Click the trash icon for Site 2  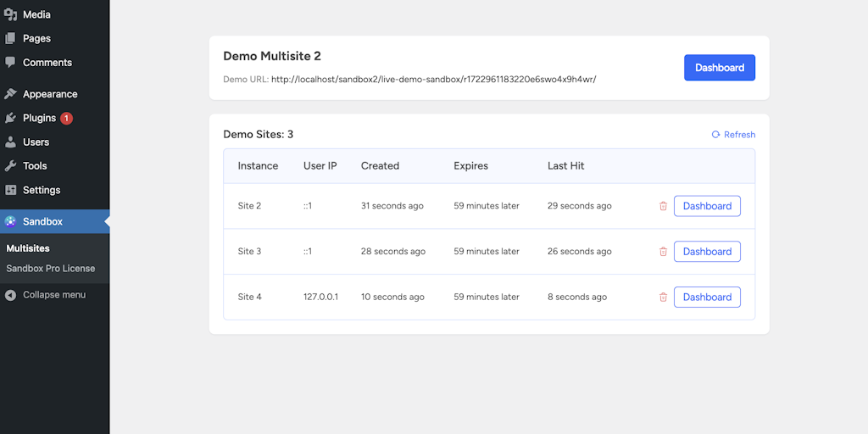(x=663, y=206)
